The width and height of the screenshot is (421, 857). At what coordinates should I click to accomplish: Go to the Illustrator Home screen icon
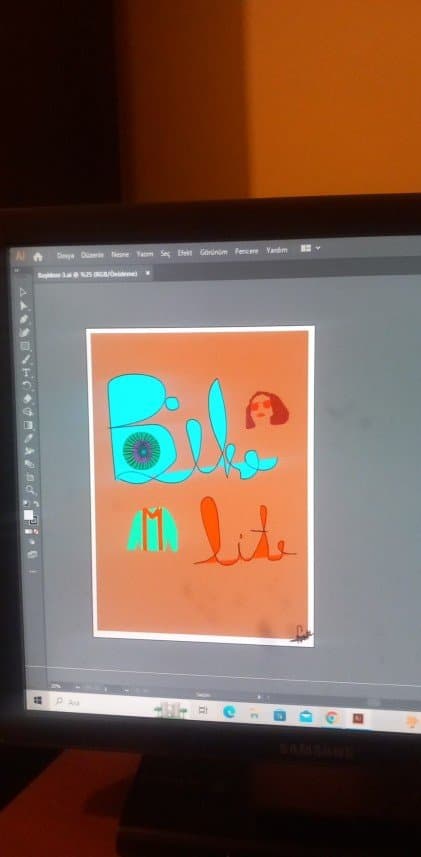pos(38,256)
